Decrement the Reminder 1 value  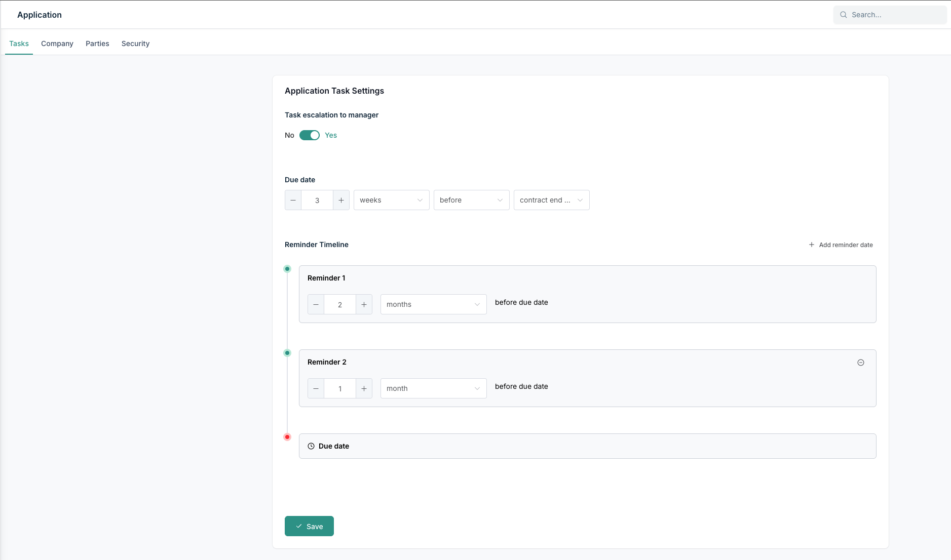point(316,304)
